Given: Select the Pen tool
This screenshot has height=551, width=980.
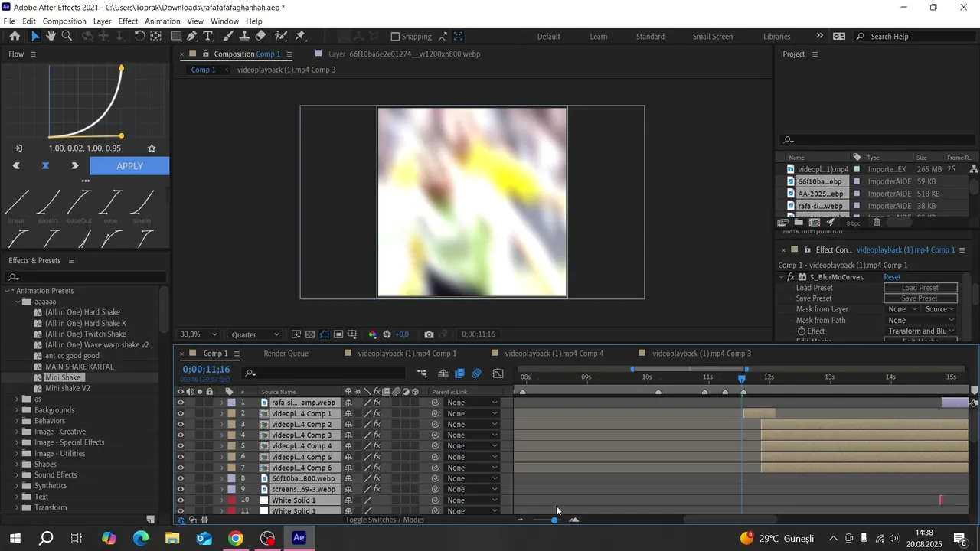Looking at the screenshot, I should (192, 36).
